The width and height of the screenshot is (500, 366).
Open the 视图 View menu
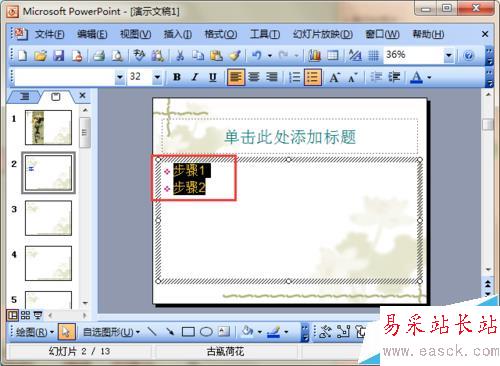135,34
